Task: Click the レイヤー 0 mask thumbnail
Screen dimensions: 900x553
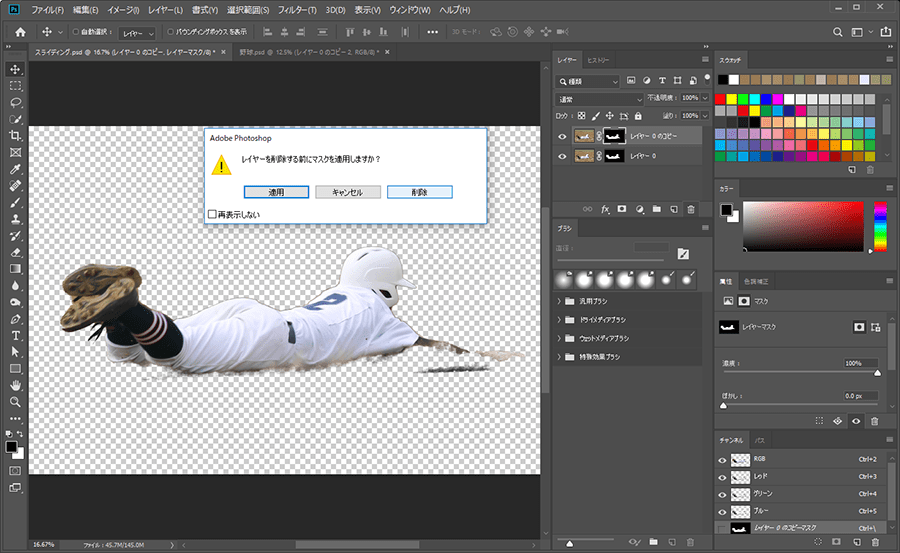Action: pos(613,156)
